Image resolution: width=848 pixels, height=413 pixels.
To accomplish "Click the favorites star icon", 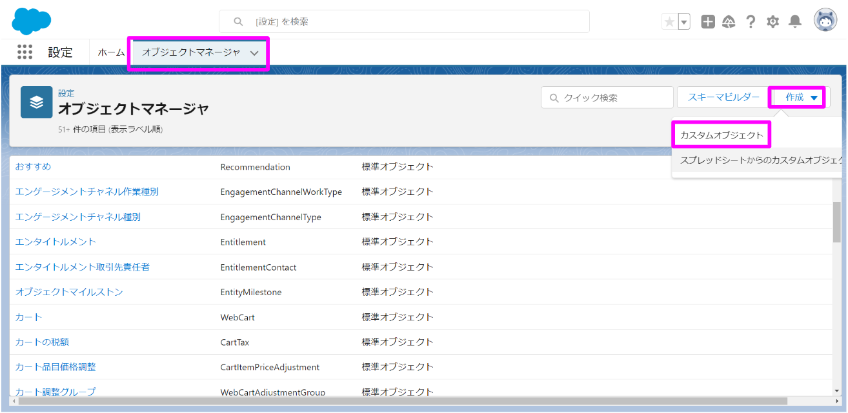I will tap(669, 22).
